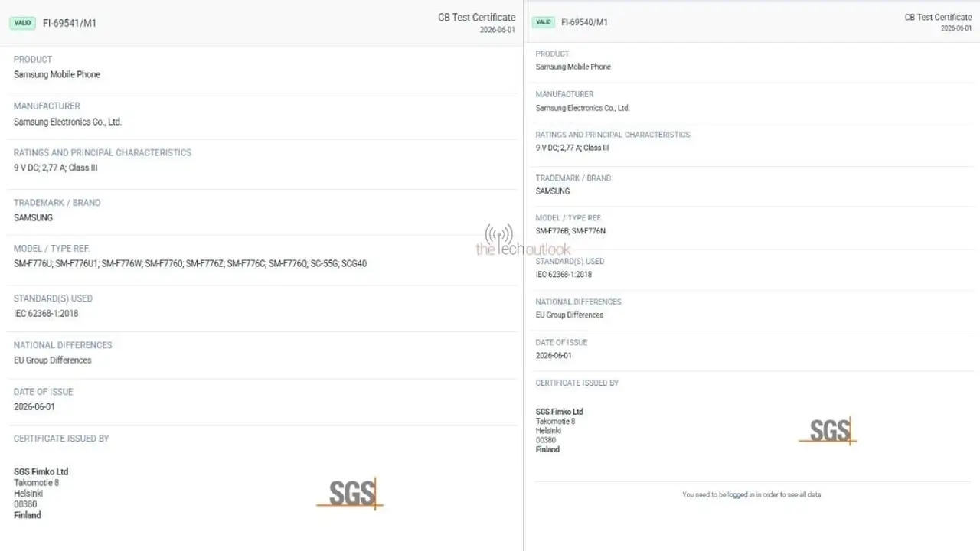Viewport: 980px width, 551px height.
Task: Click 'Helsinki' in the FI-69541/M1 certificate
Action: pyautogui.click(x=28, y=494)
